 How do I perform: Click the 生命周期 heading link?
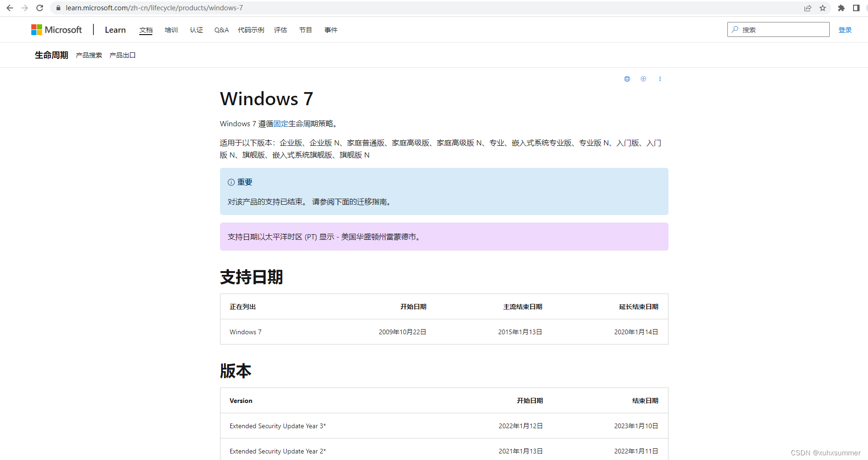click(x=51, y=55)
